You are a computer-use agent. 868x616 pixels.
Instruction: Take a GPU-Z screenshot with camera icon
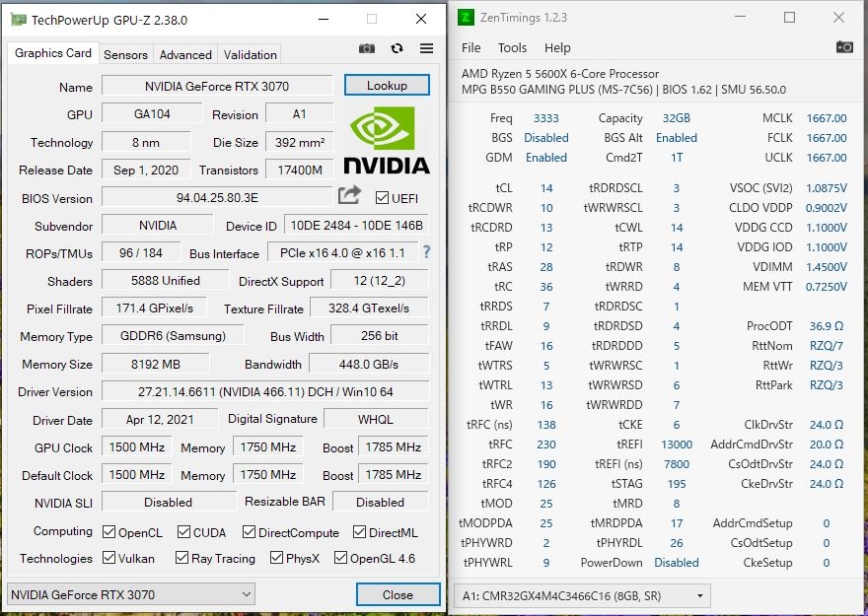[x=367, y=48]
